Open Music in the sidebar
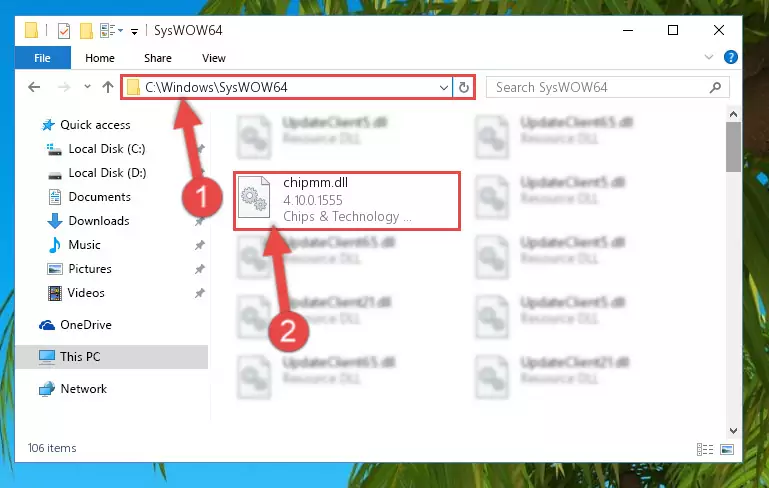769x488 pixels. 84,245
